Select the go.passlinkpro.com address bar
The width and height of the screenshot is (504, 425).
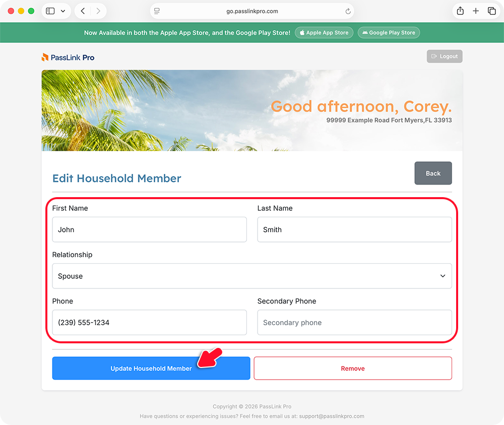click(252, 11)
